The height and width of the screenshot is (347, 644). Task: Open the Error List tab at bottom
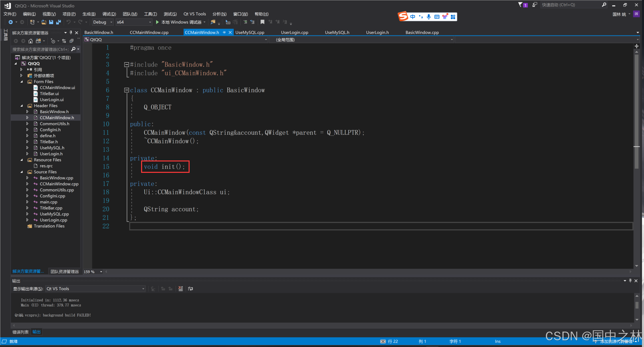20,332
